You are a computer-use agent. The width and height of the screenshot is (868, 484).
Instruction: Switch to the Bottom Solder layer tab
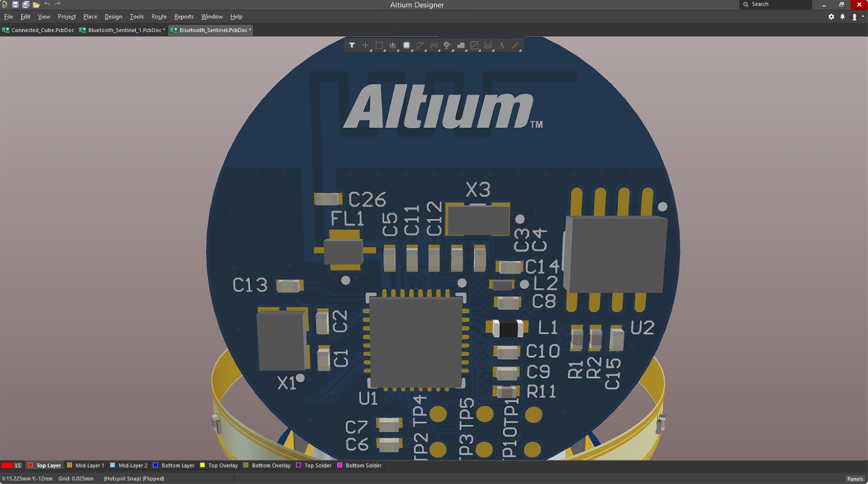(x=360, y=466)
